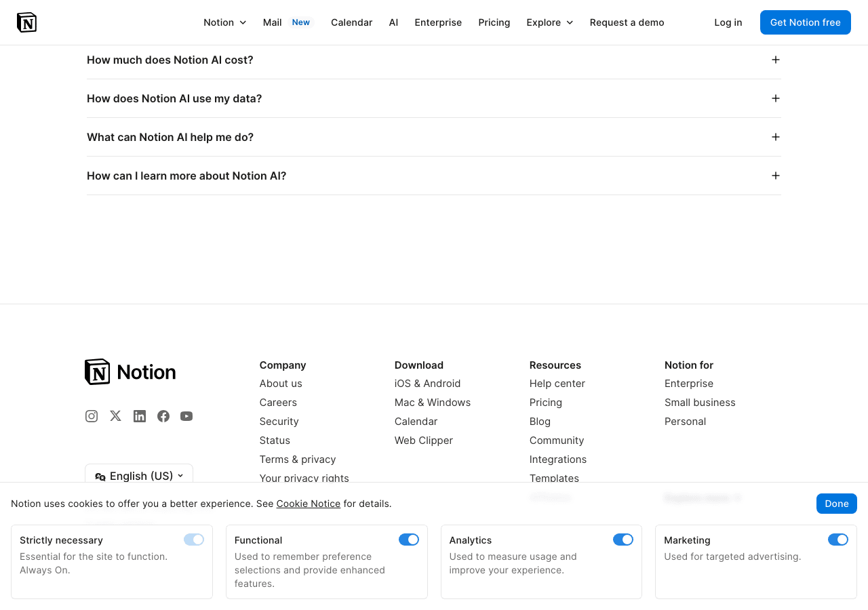Open Notion's Instagram page

coord(92,415)
